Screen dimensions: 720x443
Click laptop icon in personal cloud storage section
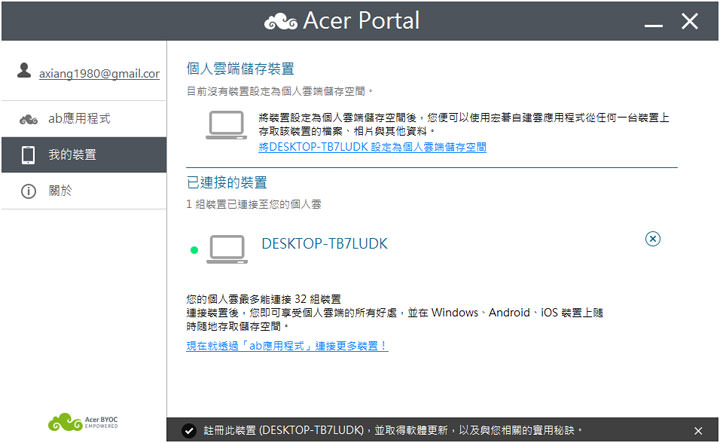click(226, 125)
